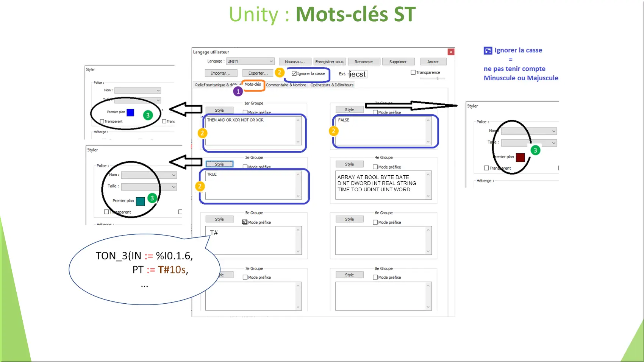
Task: Check Transparent in top-left Styler window
Action: tap(102, 122)
